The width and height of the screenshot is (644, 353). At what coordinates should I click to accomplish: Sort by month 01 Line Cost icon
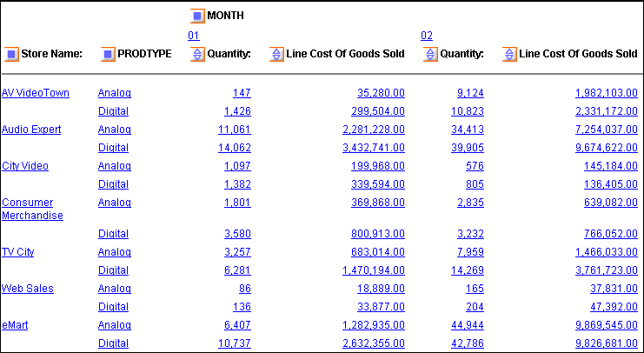tap(276, 54)
